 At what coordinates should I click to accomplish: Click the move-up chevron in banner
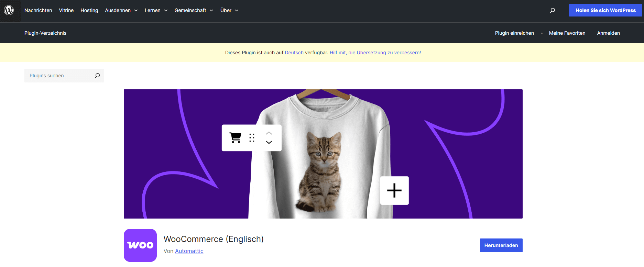pyautogui.click(x=269, y=133)
